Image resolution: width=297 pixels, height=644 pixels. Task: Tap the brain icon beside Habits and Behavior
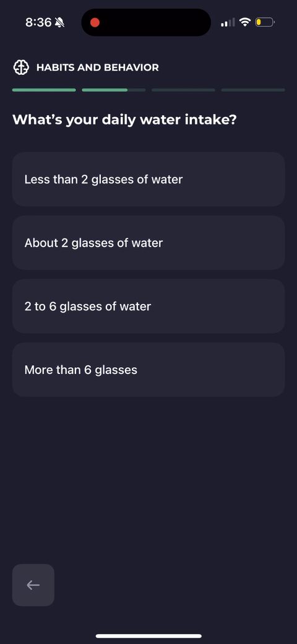click(x=21, y=67)
